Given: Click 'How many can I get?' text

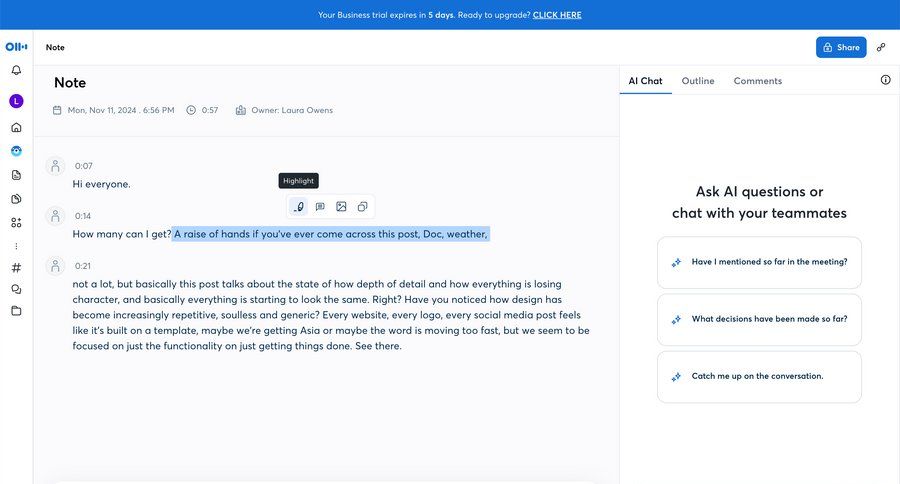Looking at the screenshot, I should click(x=122, y=234).
